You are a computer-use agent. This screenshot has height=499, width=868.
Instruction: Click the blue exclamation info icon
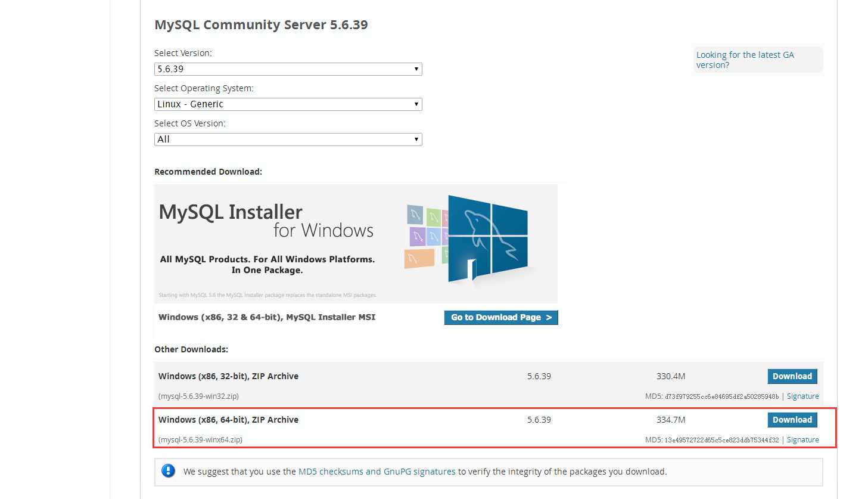169,471
